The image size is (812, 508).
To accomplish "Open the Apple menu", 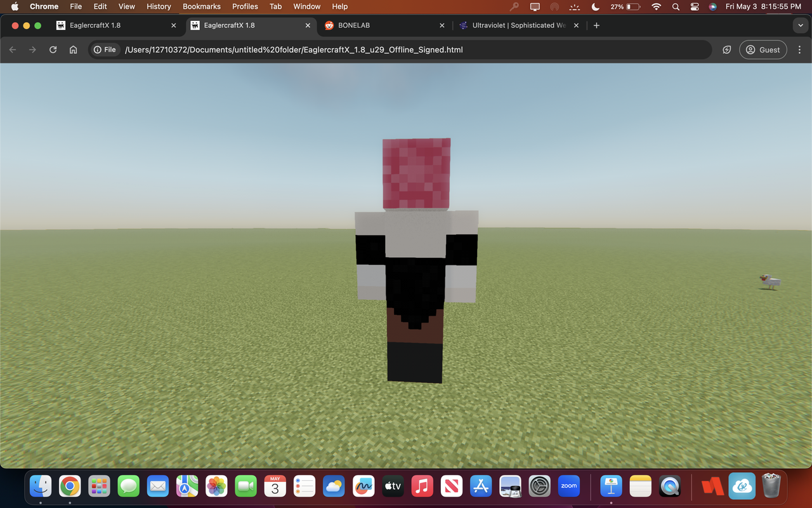I will [x=15, y=6].
